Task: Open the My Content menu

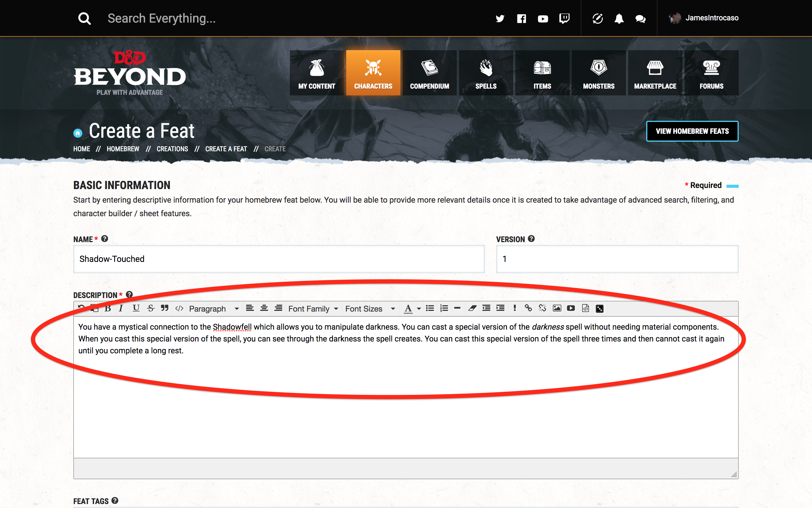Action: click(317, 73)
